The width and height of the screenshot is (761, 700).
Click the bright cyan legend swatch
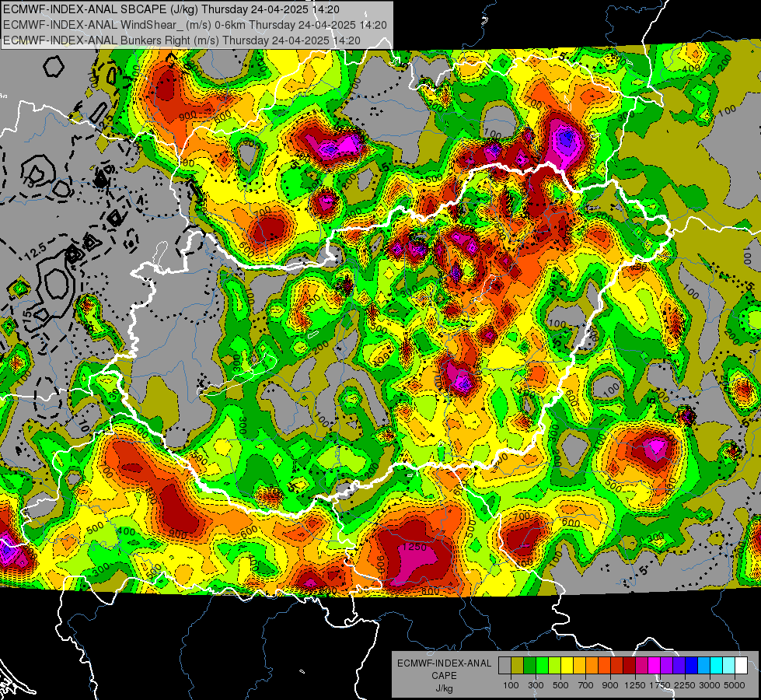pos(717,665)
